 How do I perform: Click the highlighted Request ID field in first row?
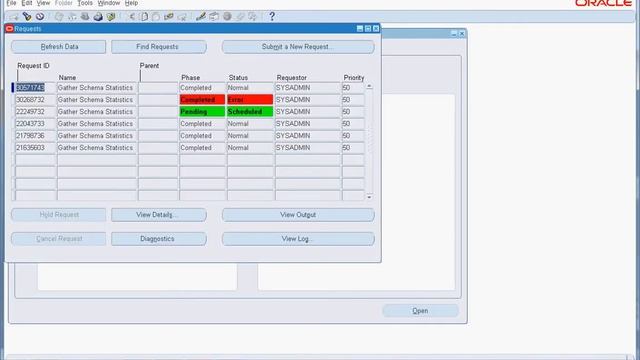pyautogui.click(x=35, y=88)
